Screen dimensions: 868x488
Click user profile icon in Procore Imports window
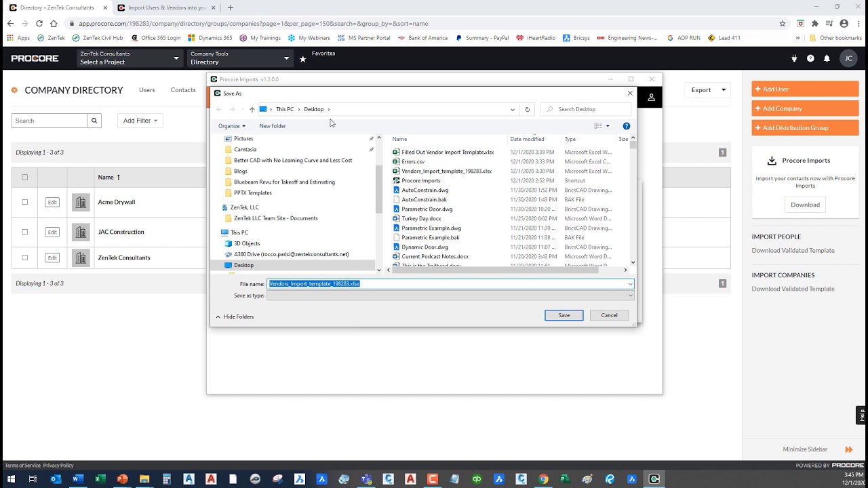coord(651,98)
